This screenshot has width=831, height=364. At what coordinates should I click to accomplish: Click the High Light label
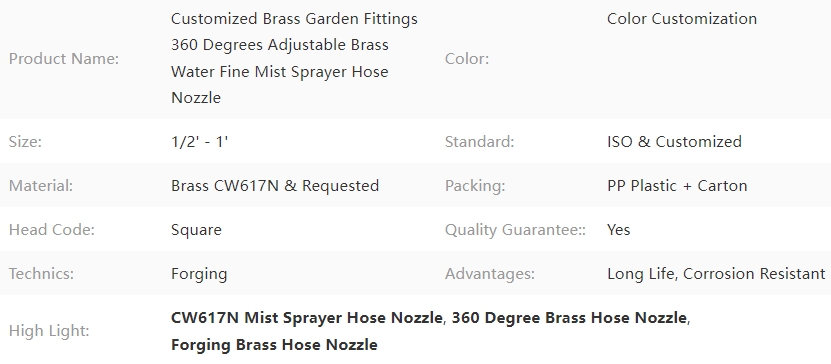click(x=49, y=331)
